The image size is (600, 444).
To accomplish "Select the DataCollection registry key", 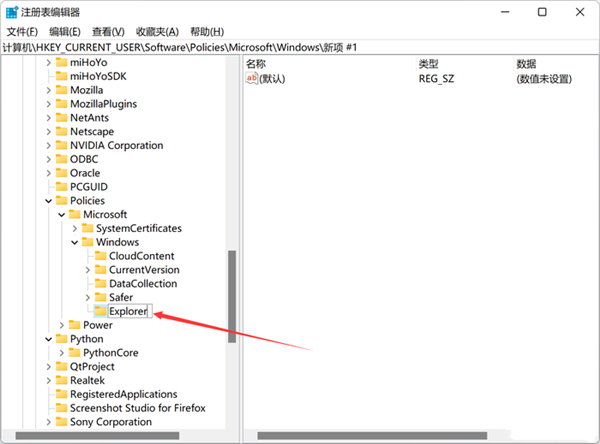I will [142, 284].
